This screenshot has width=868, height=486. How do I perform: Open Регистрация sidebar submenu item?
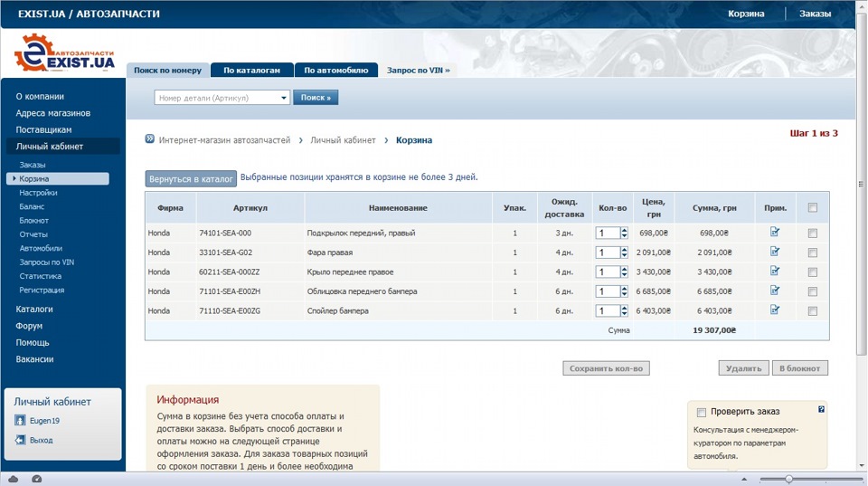click(42, 290)
